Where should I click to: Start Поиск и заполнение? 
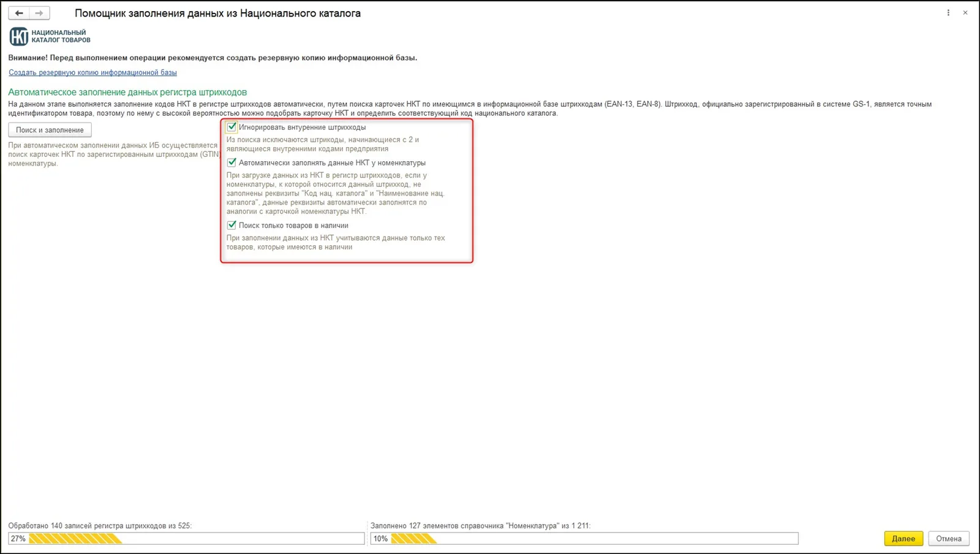tap(50, 130)
